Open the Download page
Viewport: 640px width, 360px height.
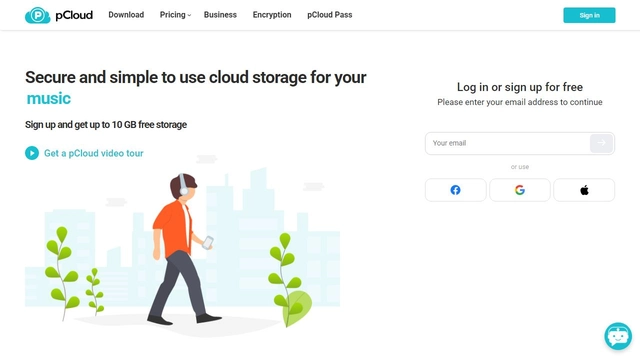126,15
